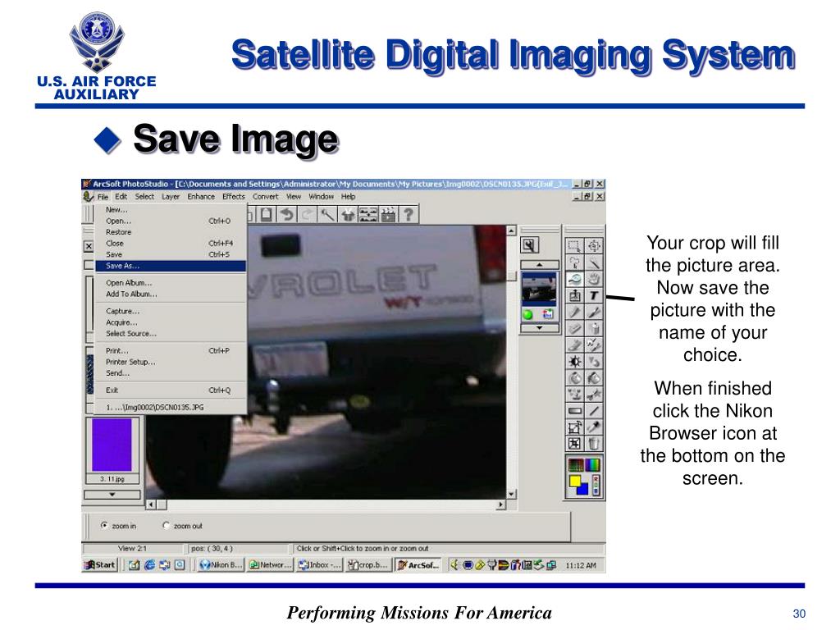
Task: Launch Internet Explorer quick launch icon
Action: (x=150, y=564)
